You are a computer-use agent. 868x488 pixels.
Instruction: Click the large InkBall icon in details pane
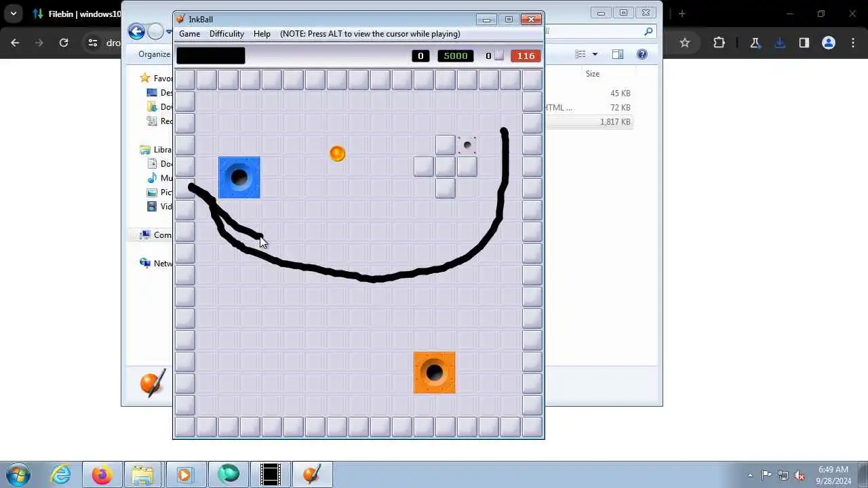[x=153, y=383]
